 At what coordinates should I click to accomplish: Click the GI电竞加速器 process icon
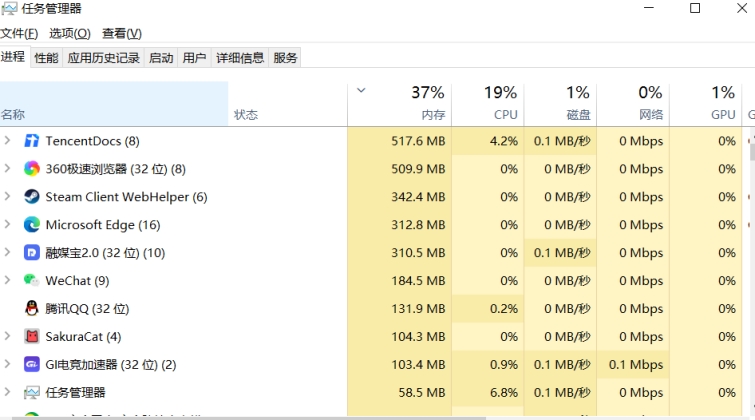tap(32, 365)
